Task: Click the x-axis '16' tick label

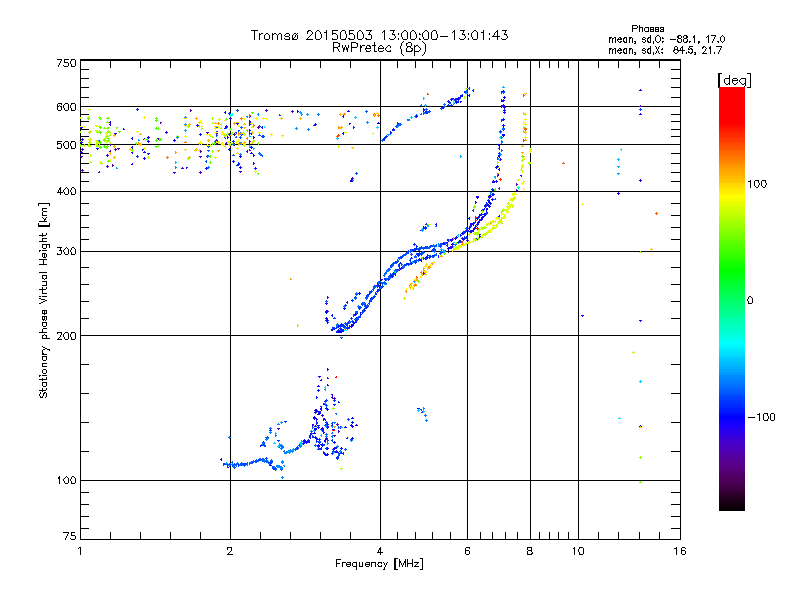Action: 680,551
